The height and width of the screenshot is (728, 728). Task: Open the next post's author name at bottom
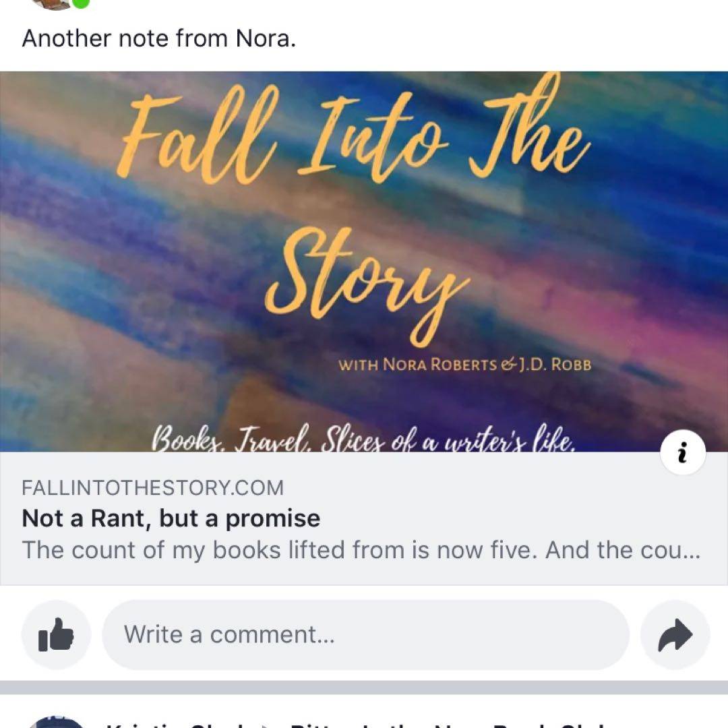(175, 724)
